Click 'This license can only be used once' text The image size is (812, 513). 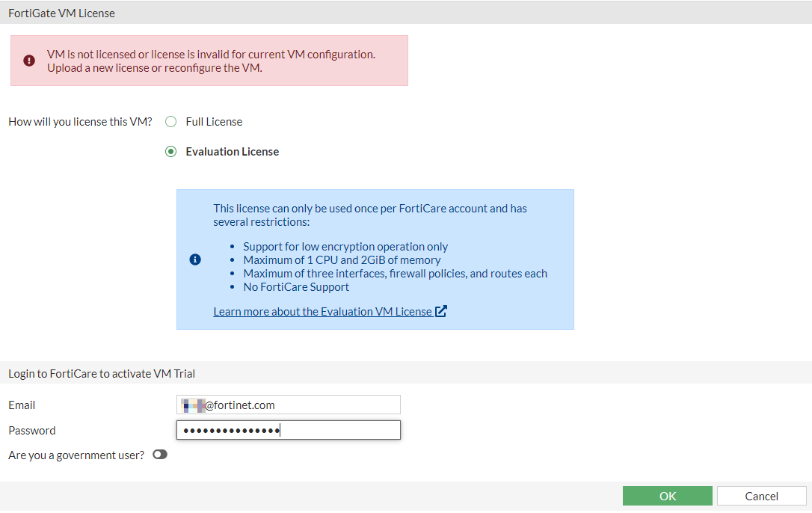[x=370, y=215]
